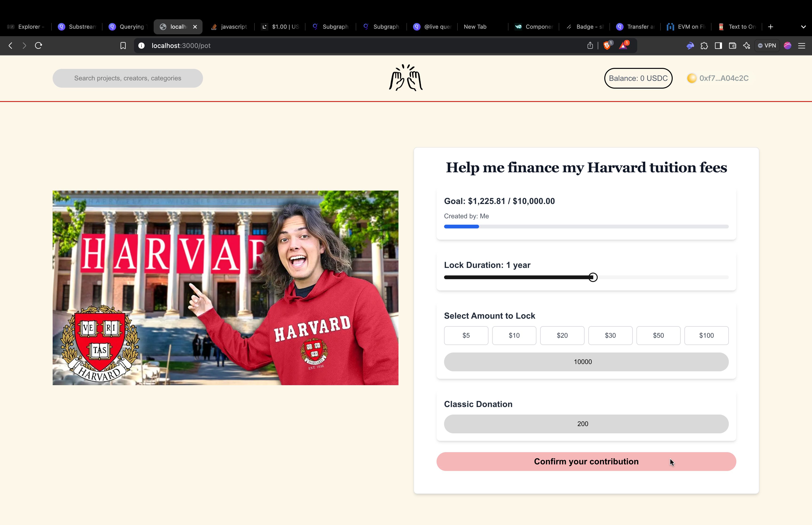Viewport: 812px width, 525px height.
Task: Open Brave Rewards triangle icon
Action: point(624,46)
